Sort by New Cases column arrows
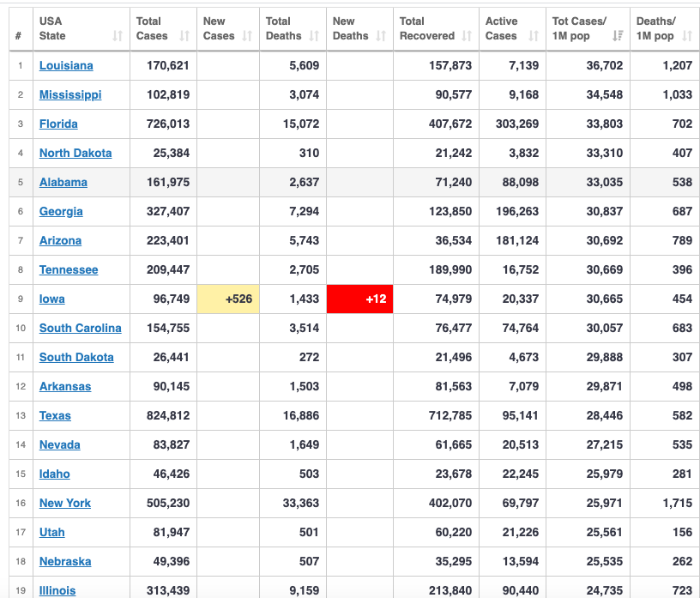Viewport: 700px width, 598px height. [x=247, y=36]
